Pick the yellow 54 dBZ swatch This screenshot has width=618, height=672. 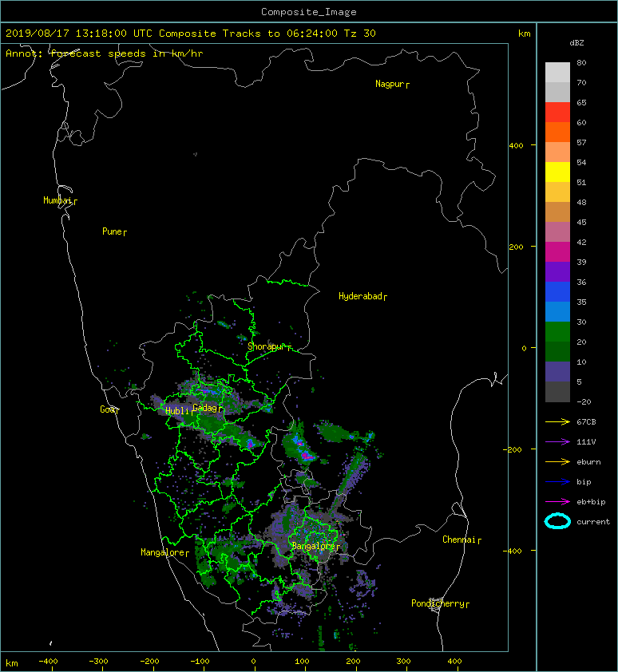tap(557, 172)
